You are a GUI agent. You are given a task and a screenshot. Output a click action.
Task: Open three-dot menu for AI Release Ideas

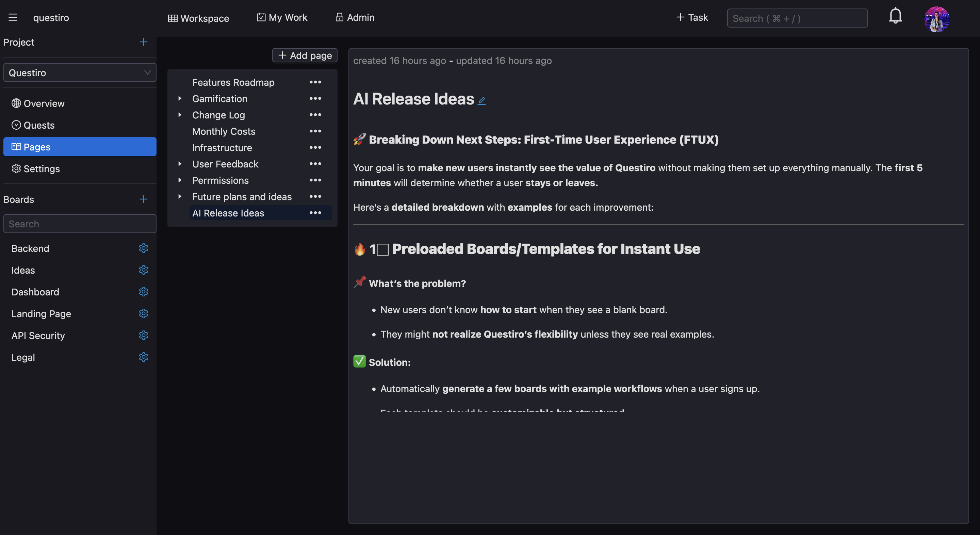(315, 213)
